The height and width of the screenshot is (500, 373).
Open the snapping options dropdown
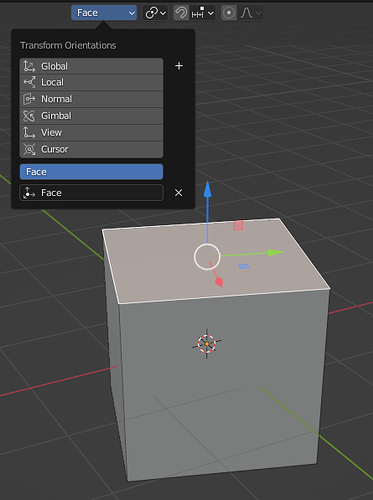pos(202,13)
